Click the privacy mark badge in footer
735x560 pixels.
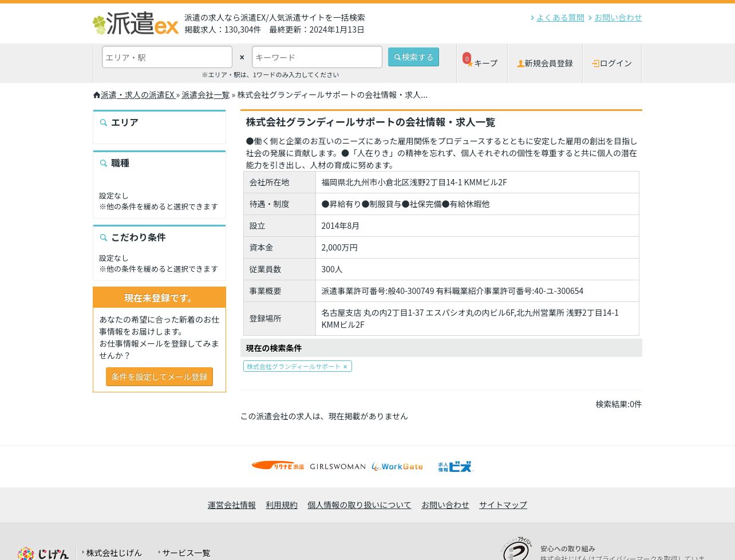[x=517, y=549]
